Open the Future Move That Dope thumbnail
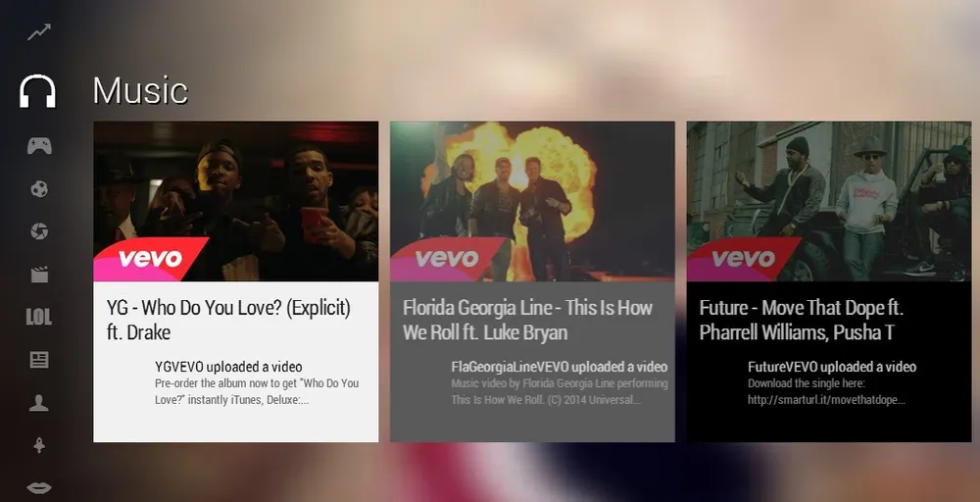980x502 pixels. [x=829, y=201]
